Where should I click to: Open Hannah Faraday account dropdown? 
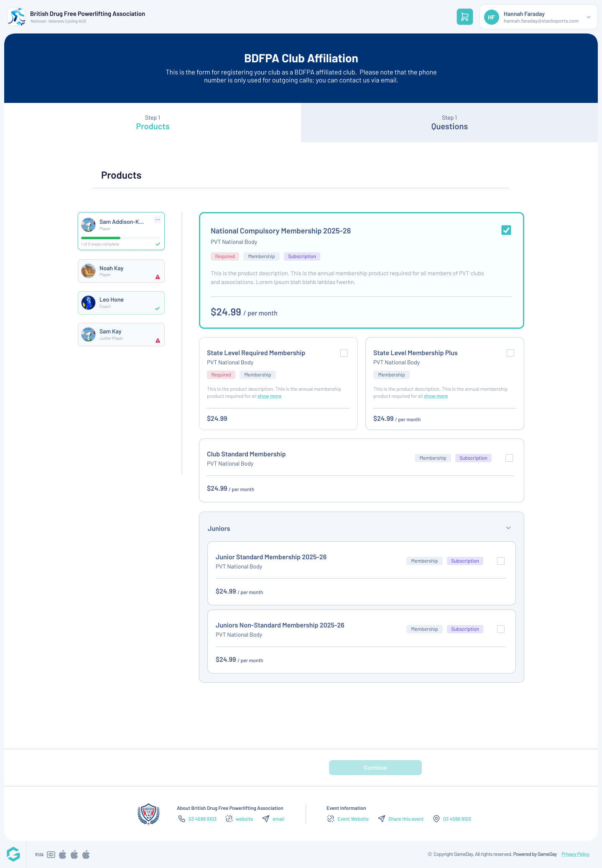click(x=588, y=17)
